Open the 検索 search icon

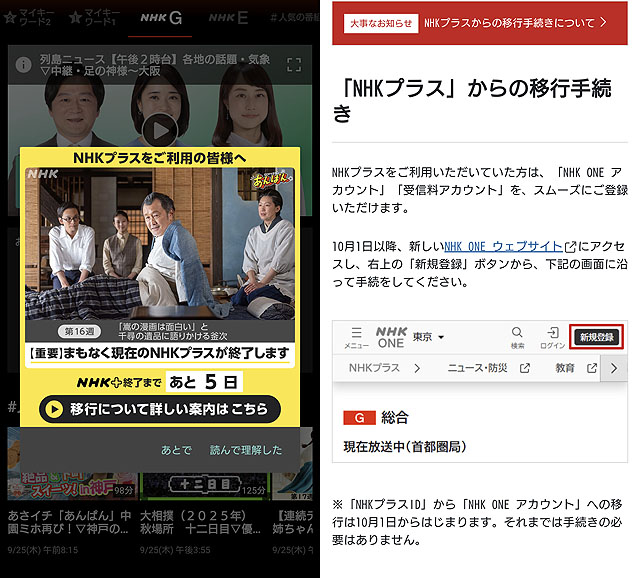[517, 338]
